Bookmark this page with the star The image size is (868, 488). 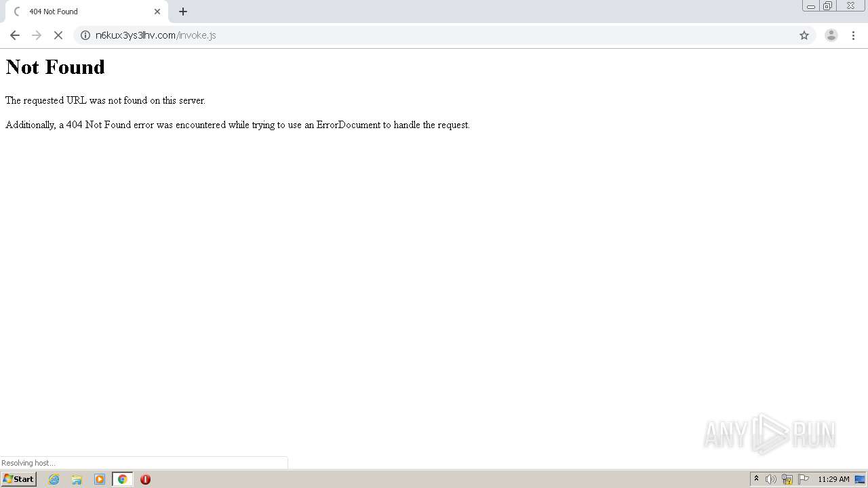(x=804, y=35)
